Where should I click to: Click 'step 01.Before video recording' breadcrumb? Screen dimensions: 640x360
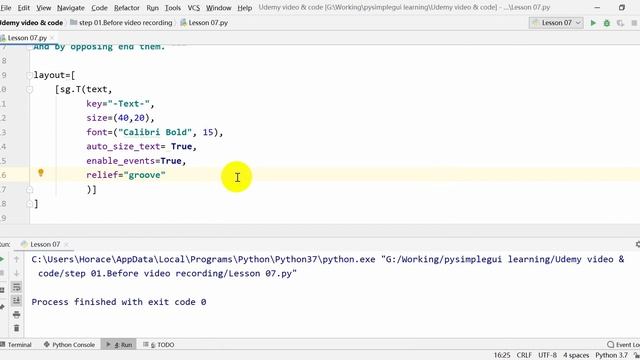tap(121, 23)
